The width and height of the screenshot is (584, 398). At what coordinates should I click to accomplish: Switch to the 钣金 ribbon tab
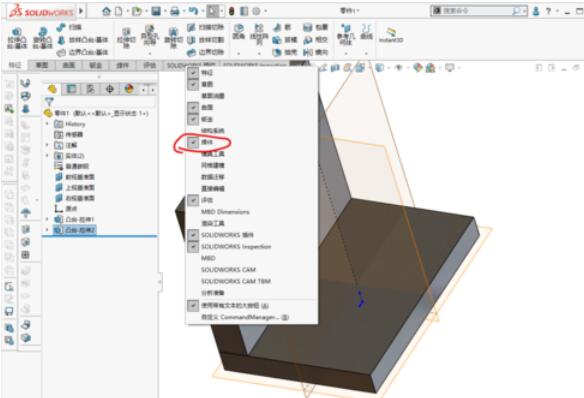[x=96, y=65]
